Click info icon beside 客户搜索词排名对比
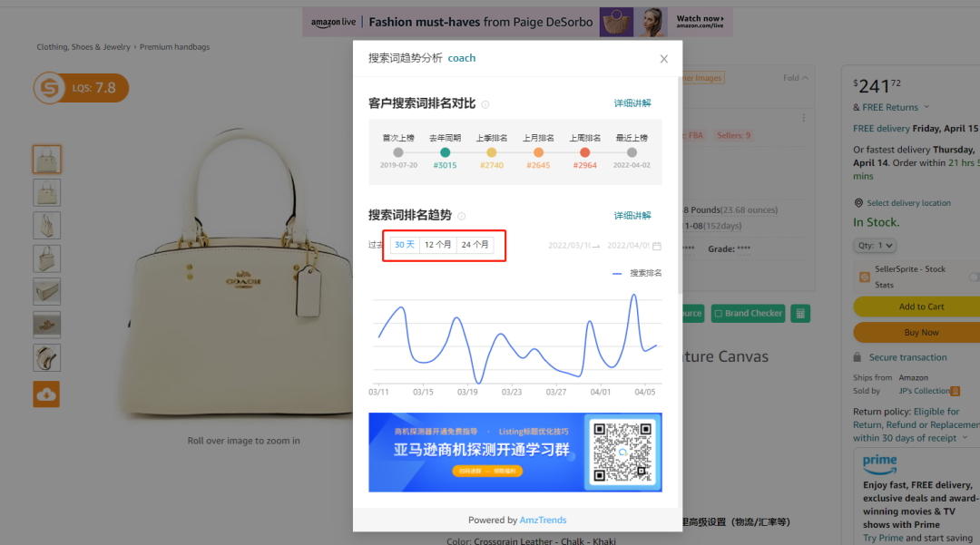The image size is (980, 545). pyautogui.click(x=485, y=104)
